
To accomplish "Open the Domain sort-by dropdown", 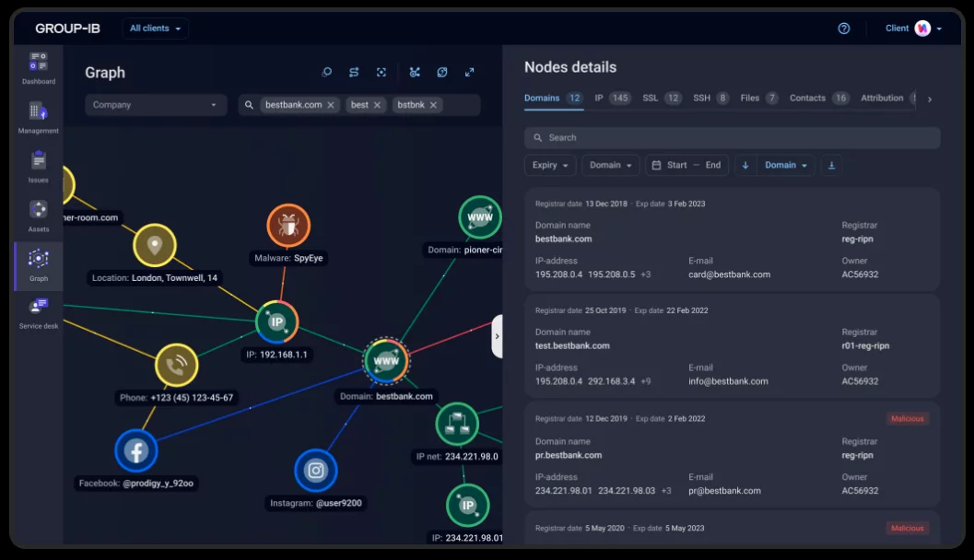I will coord(786,165).
